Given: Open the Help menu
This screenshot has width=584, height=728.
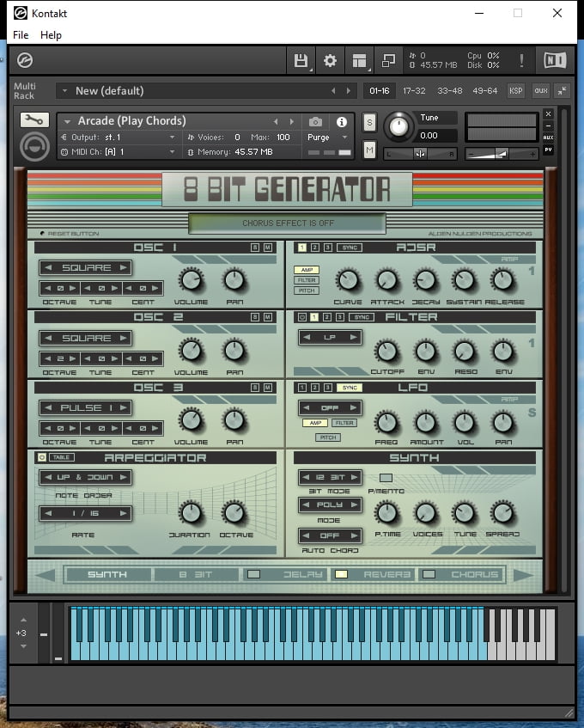Looking at the screenshot, I should 51,35.
